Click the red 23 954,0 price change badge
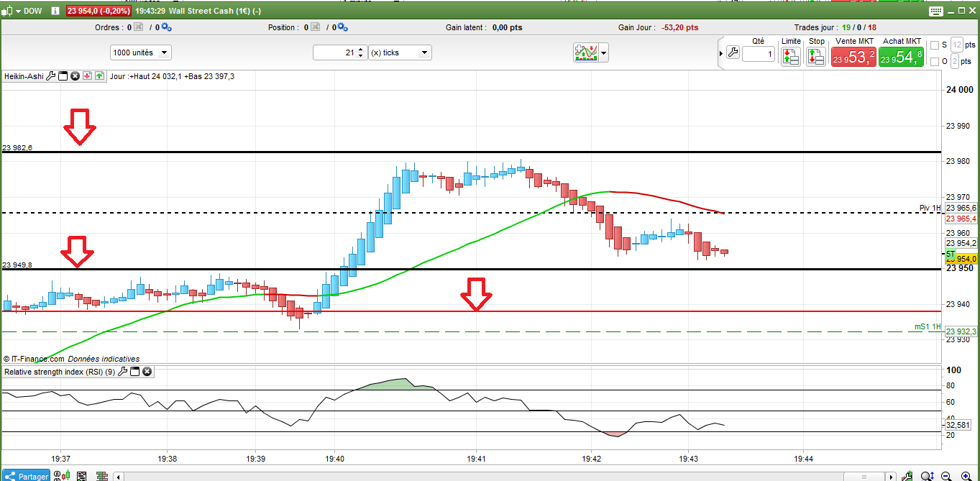Image resolution: width=980 pixels, height=481 pixels. click(99, 11)
